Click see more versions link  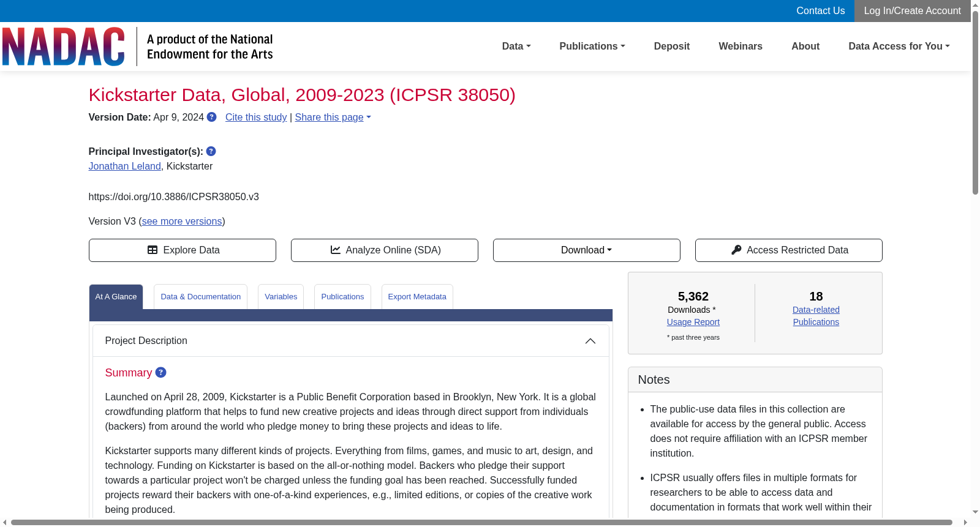(x=182, y=222)
